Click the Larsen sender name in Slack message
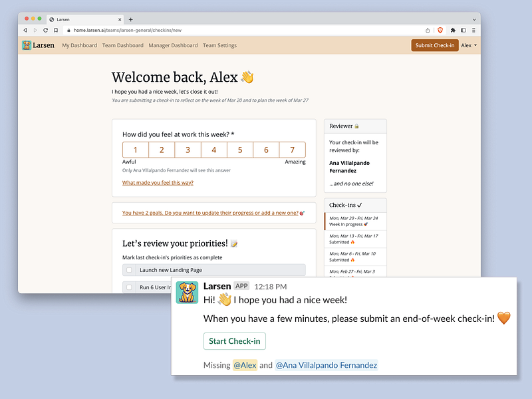 (217, 286)
